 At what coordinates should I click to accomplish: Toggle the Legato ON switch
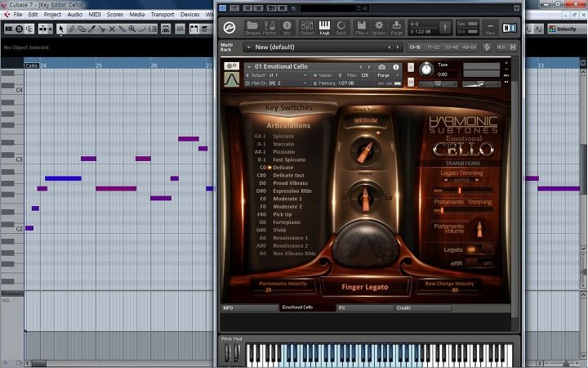pyautogui.click(x=479, y=249)
